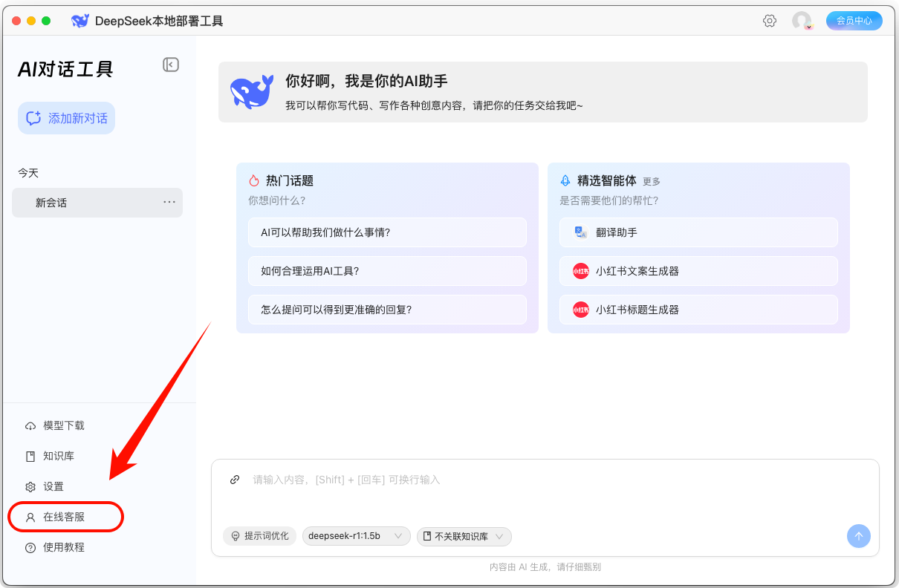The image size is (899, 588).
Task: Open 小红书文案生成器 agent
Action: coord(698,271)
